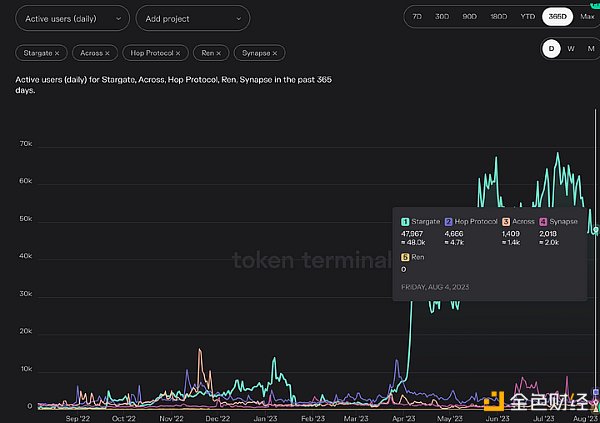
Task: Switch to the 90D time range
Action: click(469, 17)
